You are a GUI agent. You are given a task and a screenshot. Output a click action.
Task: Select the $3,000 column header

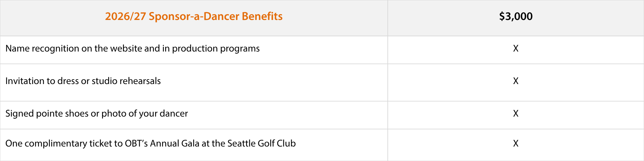tap(516, 16)
